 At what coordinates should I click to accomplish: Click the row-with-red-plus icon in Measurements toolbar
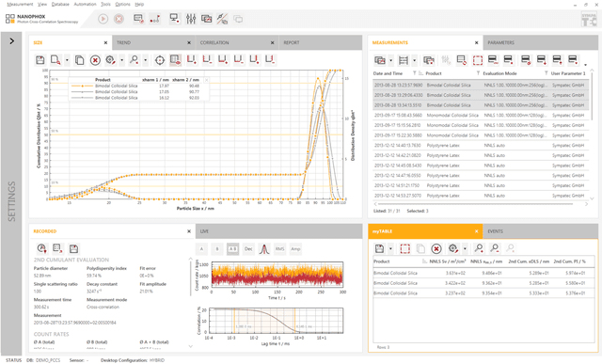[542, 60]
